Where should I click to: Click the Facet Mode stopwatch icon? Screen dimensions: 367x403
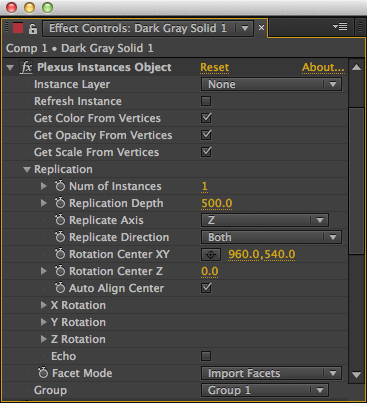43,373
